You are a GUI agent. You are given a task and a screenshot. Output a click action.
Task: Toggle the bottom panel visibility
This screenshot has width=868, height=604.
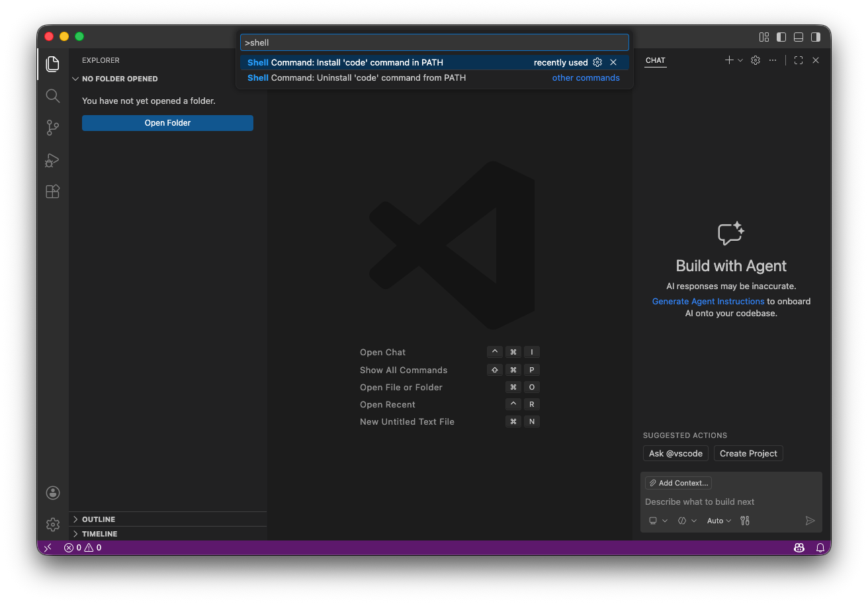[x=799, y=37]
